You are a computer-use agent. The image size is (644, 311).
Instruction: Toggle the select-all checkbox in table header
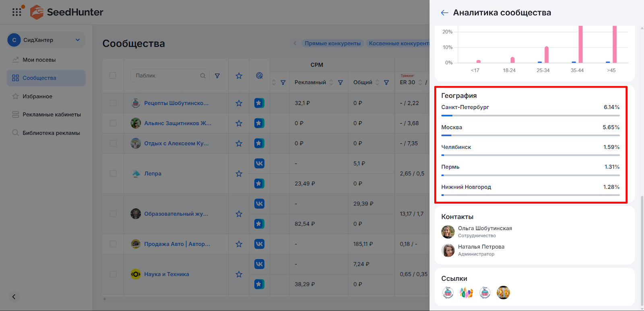113,76
